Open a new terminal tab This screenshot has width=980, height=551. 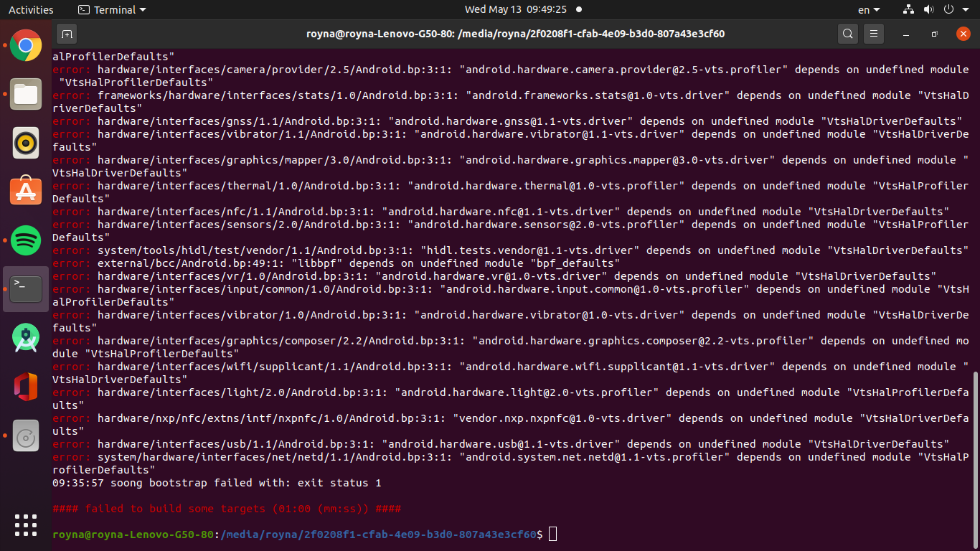(67, 34)
